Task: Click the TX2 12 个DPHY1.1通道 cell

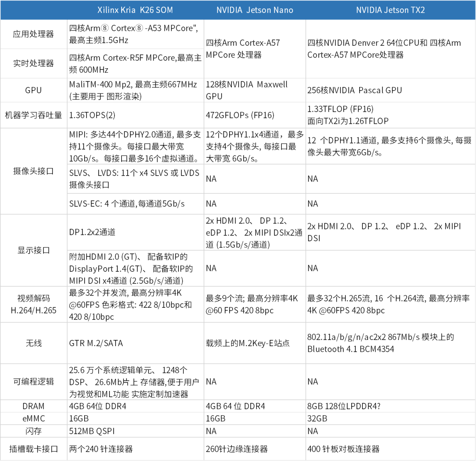Action: [390, 146]
